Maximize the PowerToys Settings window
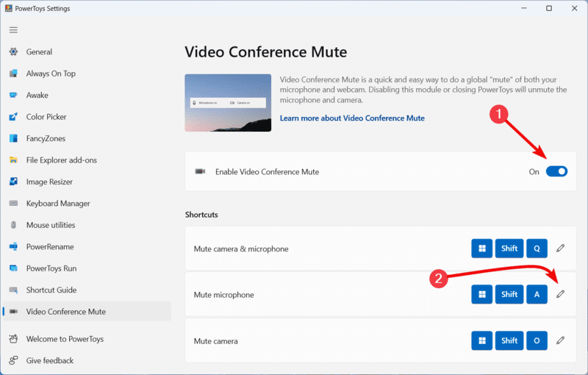588x375 pixels. point(549,8)
